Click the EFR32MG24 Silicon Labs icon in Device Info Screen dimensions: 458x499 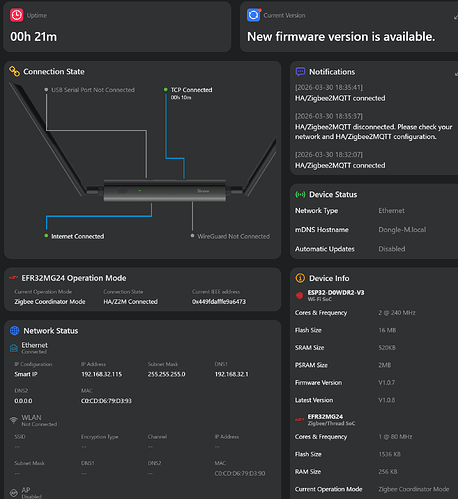pos(299,419)
